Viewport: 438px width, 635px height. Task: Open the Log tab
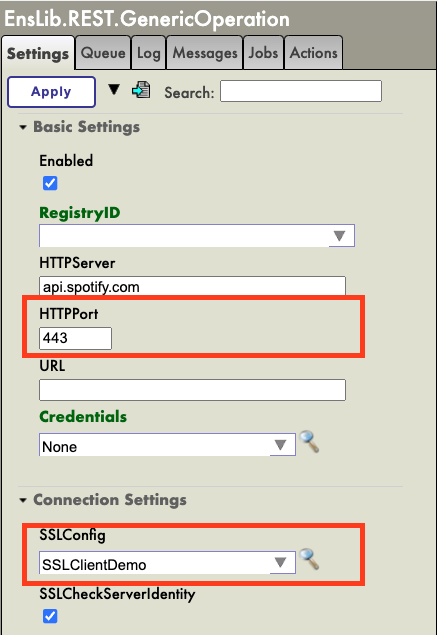pos(149,53)
